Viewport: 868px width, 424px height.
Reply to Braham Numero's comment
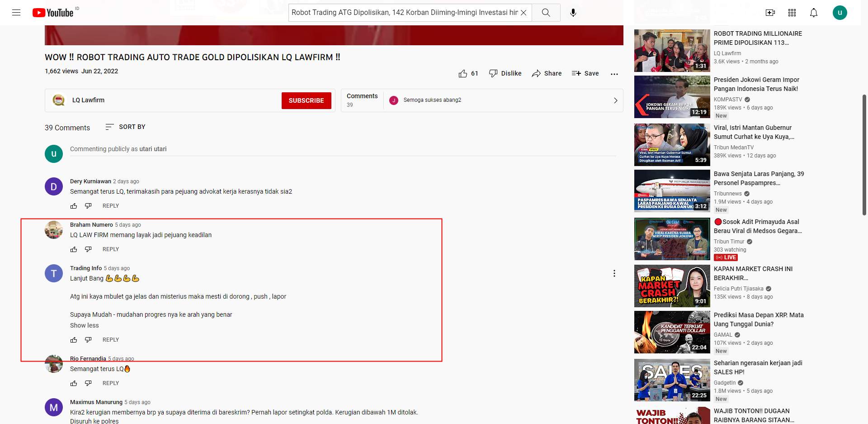point(111,249)
